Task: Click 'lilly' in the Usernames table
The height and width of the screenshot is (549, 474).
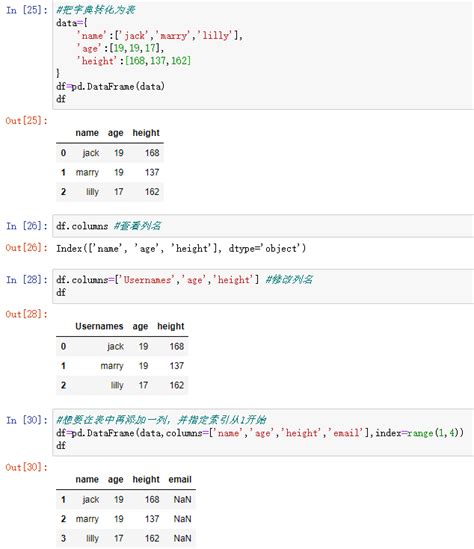Action: (117, 385)
